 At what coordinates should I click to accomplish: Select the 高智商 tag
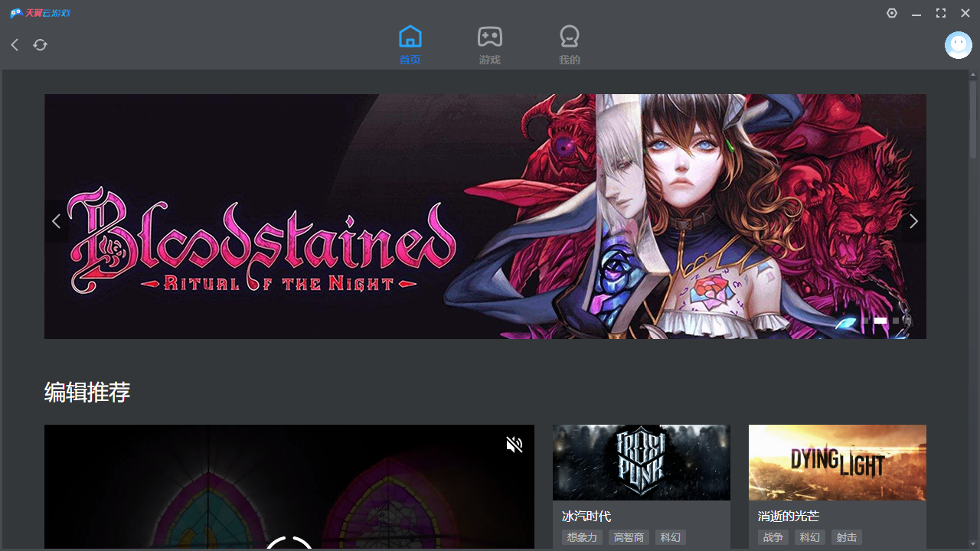point(629,538)
